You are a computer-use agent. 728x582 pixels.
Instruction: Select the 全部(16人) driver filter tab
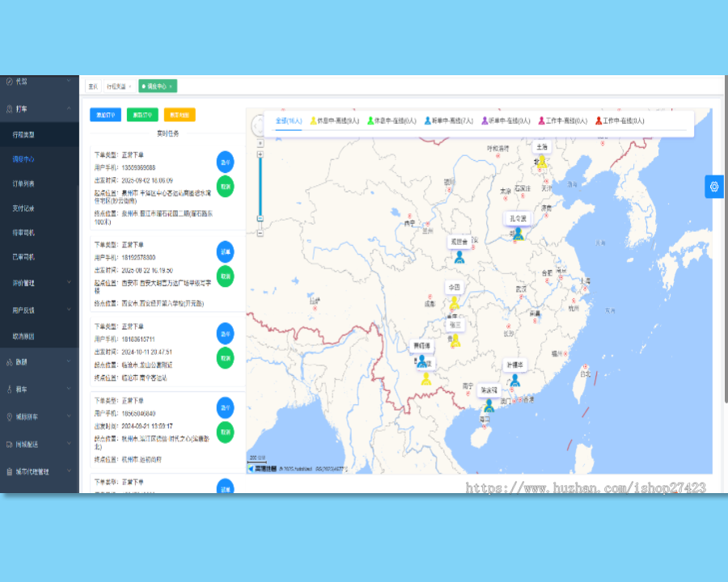point(289,120)
